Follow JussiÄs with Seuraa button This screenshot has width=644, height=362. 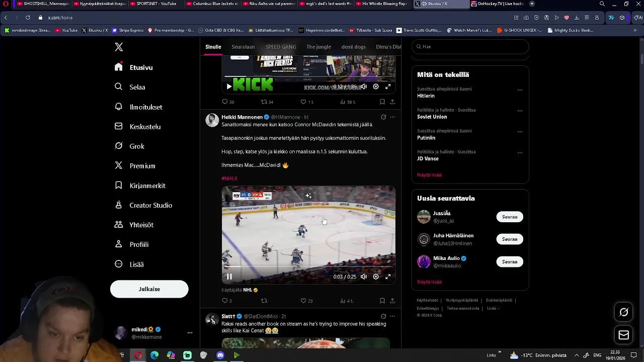tap(510, 217)
